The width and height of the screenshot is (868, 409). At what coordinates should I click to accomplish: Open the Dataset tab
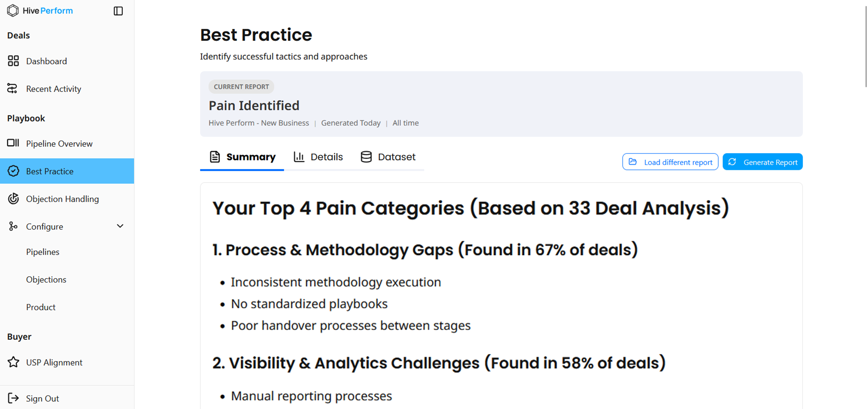coord(388,157)
